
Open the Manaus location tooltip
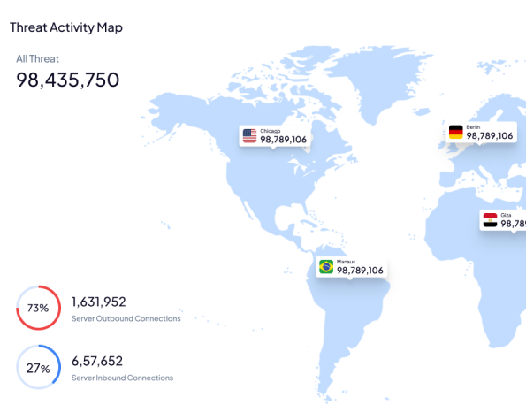pyautogui.click(x=351, y=267)
